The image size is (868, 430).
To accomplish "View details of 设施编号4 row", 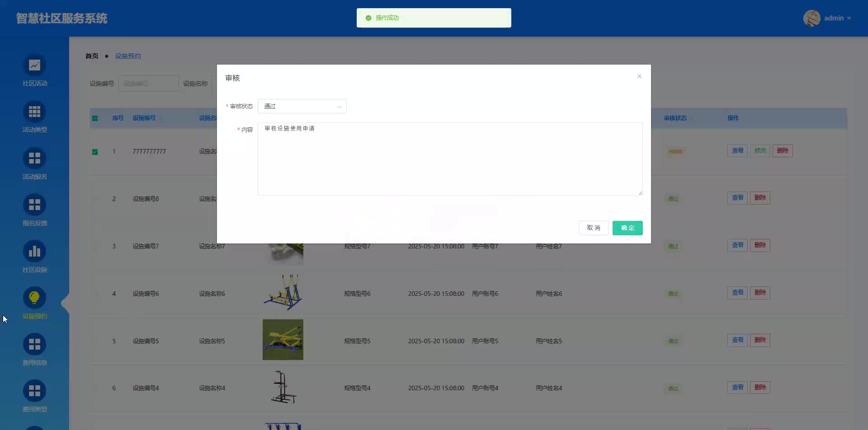I will tap(737, 388).
